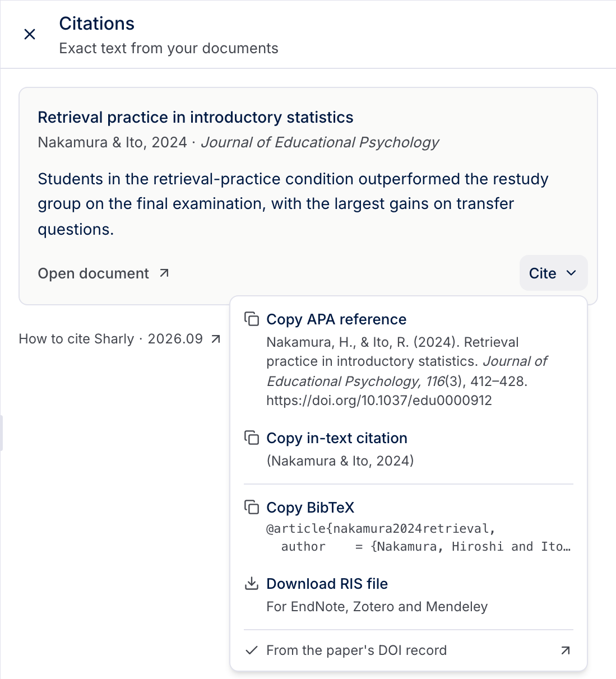This screenshot has height=679, width=616.
Task: Open the Cite dropdown button
Action: (x=553, y=273)
